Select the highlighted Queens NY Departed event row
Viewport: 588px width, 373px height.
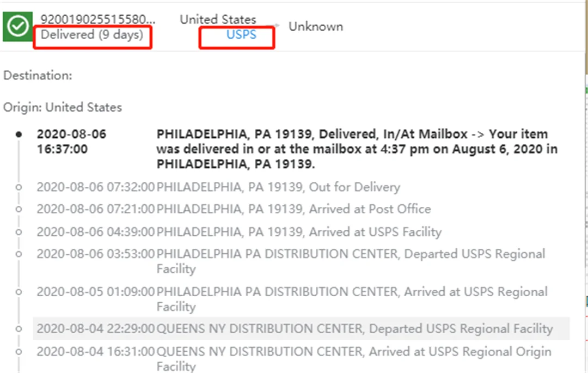click(294, 329)
